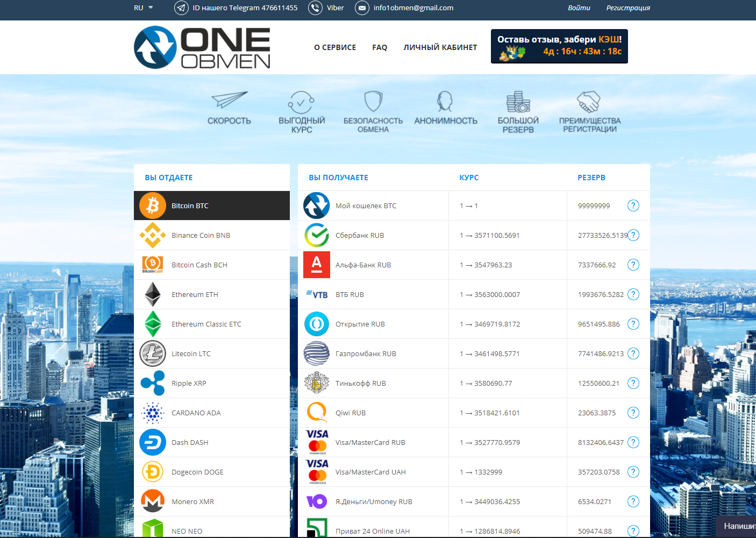Select Ethereum ETH icon
The width and height of the screenshot is (756, 538).
153,294
